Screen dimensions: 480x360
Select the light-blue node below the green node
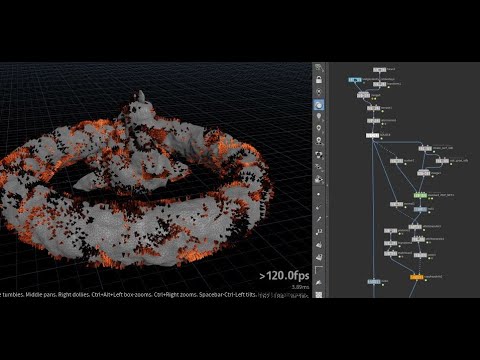point(420,209)
